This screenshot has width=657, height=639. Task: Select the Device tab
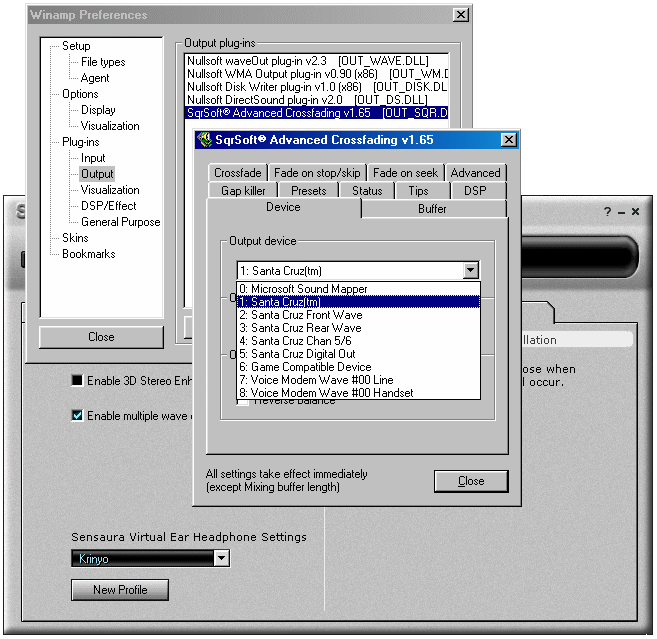click(x=283, y=207)
